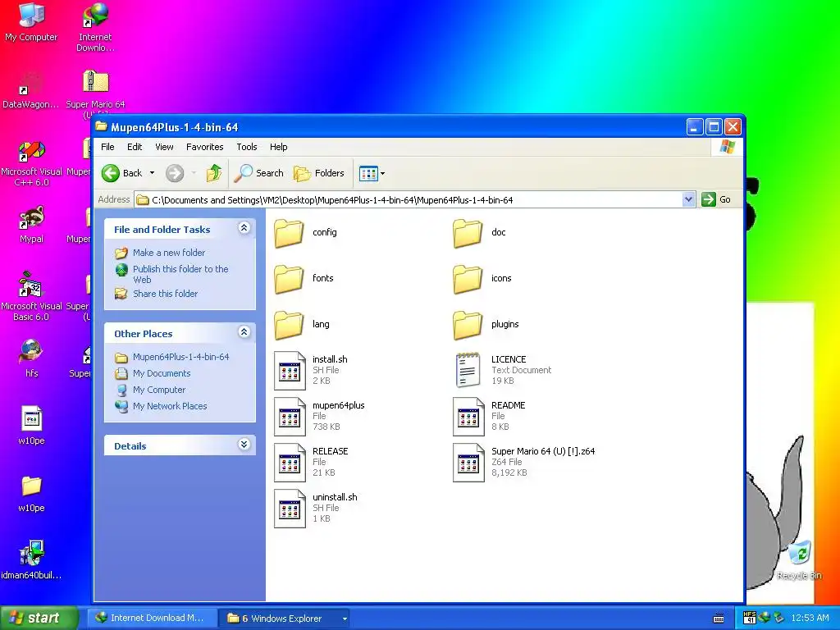Select the install.sh file icon
Image resolution: width=840 pixels, height=630 pixels.
(290, 370)
